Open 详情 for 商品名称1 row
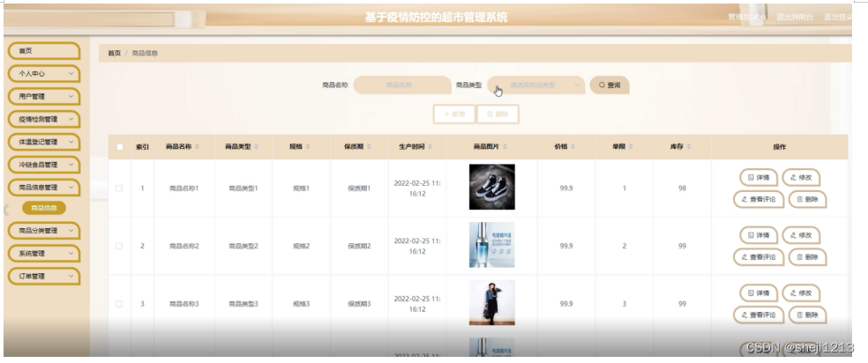Viewport: 868px width, 363px height. click(759, 177)
